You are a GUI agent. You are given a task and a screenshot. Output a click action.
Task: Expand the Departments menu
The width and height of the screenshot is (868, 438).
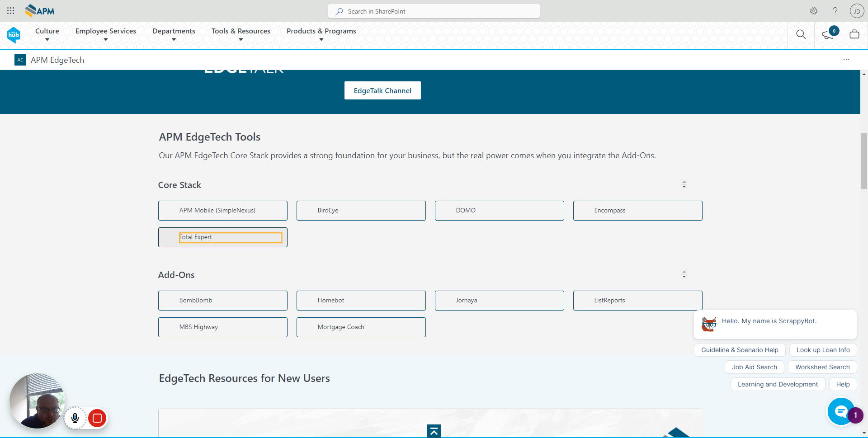pos(174,35)
